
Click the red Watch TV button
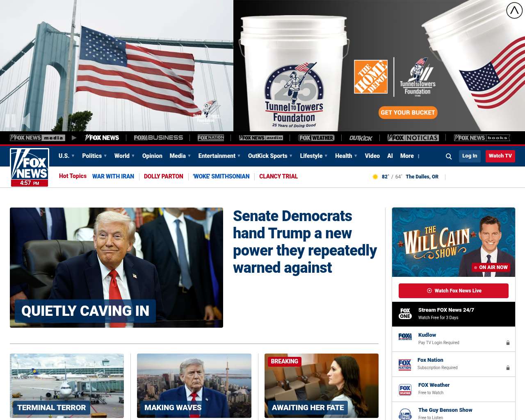click(500, 156)
